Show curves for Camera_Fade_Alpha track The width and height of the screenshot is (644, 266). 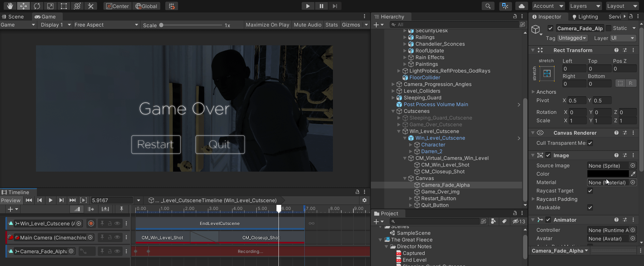tap(83, 251)
